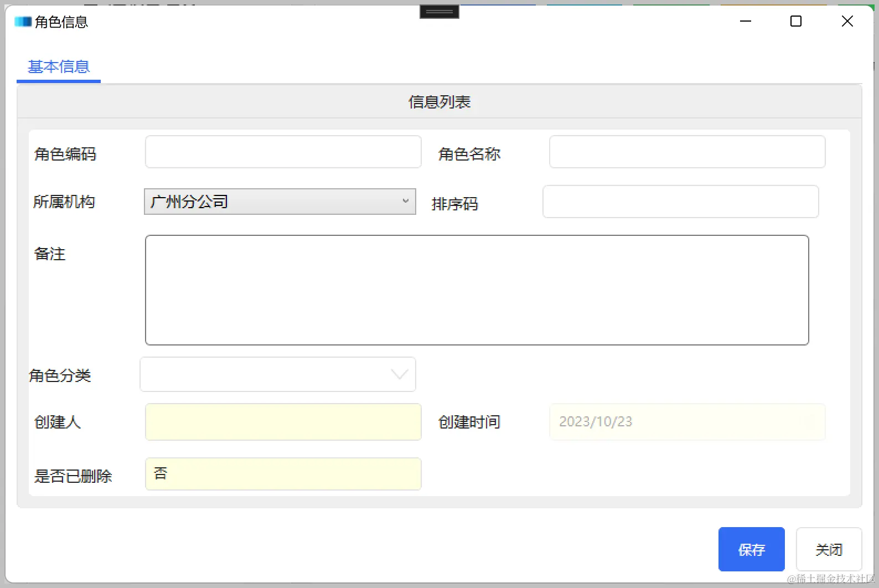The image size is (879, 588).
Task: Click the 角色信息 title text
Action: (61, 22)
